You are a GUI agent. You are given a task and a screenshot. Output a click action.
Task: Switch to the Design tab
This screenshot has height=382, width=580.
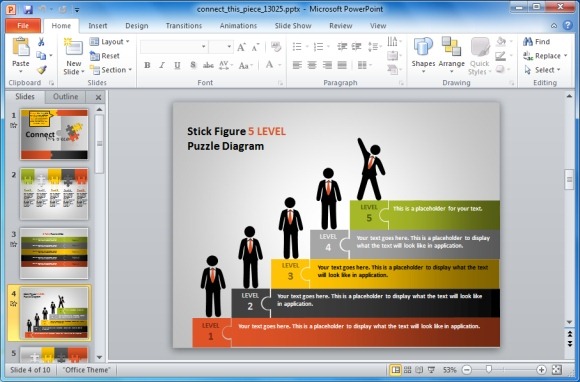point(136,26)
